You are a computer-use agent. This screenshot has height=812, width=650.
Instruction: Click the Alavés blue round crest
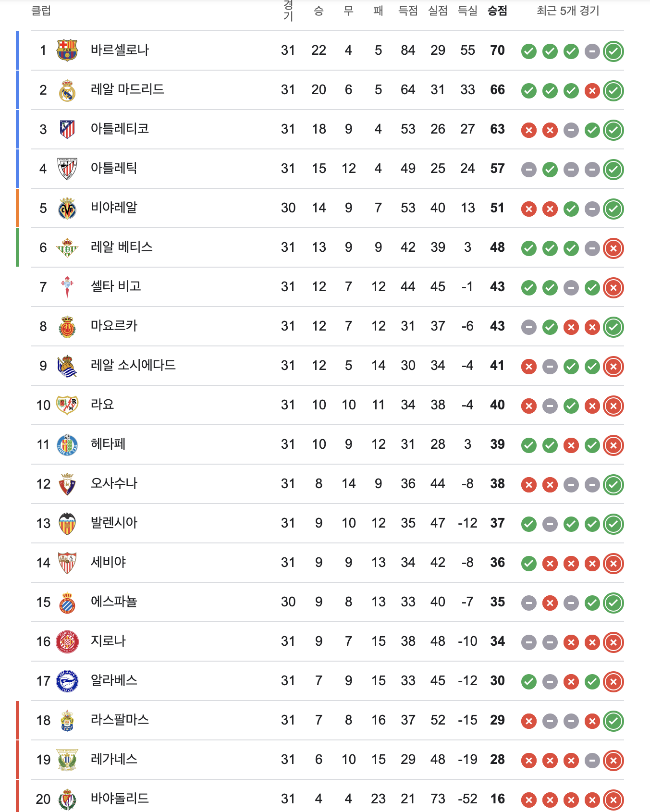[67, 681]
